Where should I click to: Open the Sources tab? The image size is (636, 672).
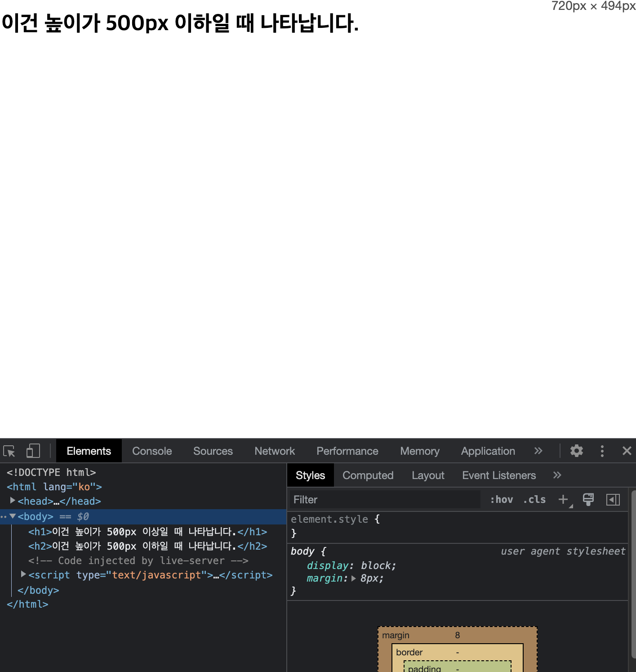213,451
